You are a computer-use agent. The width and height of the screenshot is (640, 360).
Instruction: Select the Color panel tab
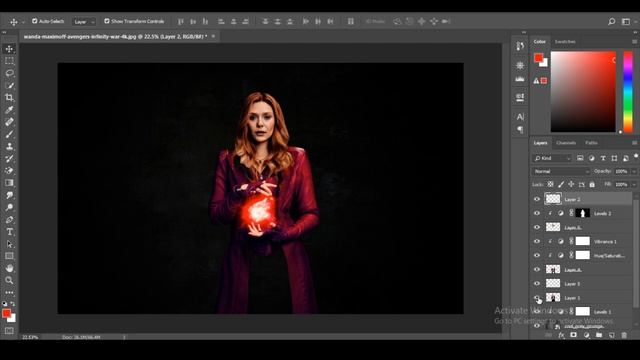click(539, 42)
